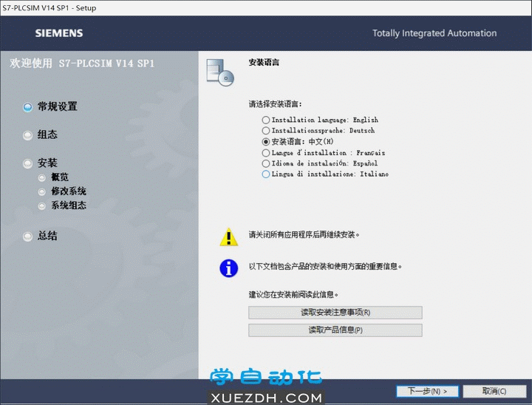Image resolution: width=532 pixels, height=405 pixels.
Task: Click the 请选择安装语言: label
Action: click(275, 104)
